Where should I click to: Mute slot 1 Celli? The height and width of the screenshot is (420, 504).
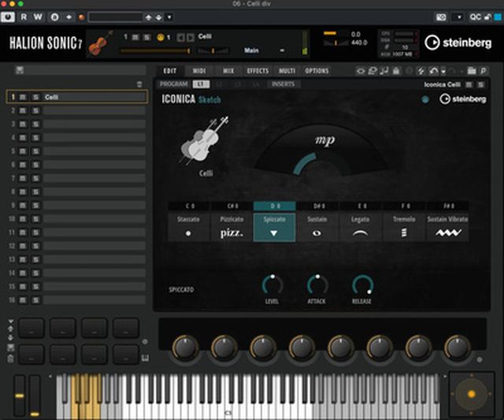[23, 97]
